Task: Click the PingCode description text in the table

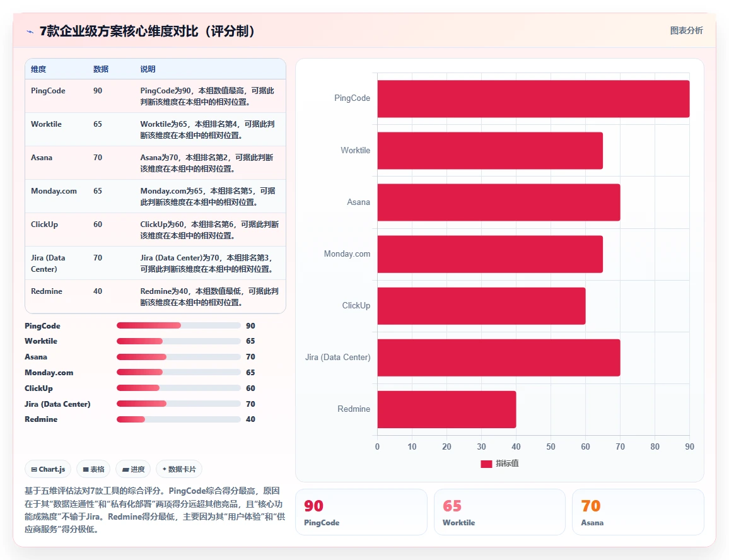Action: 207,96
